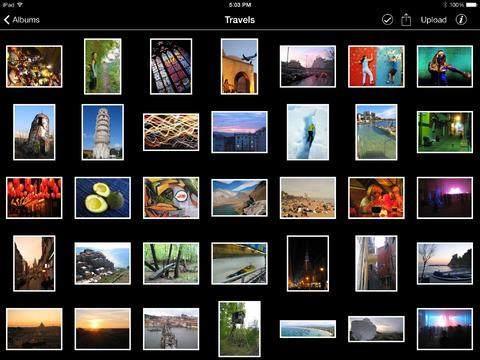Image resolution: width=480 pixels, height=360 pixels.
Task: Open the halved avocado photo
Action: pos(103,198)
